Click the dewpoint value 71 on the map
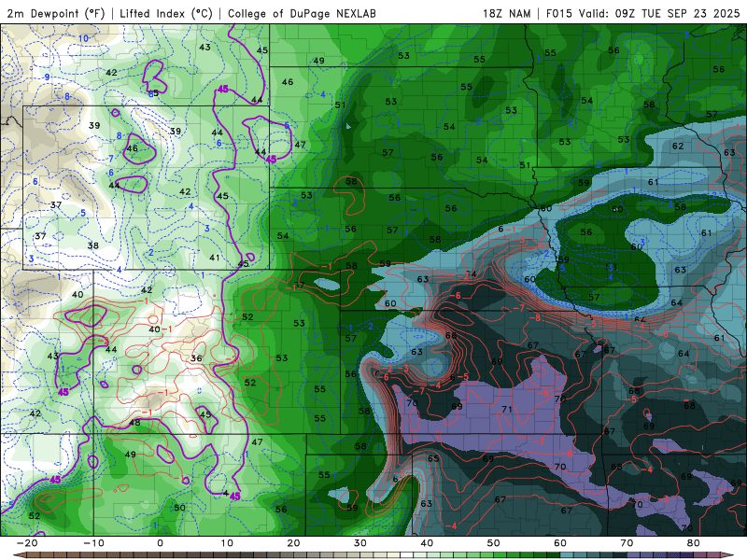Screen dimensions: 747x560 tap(507, 409)
